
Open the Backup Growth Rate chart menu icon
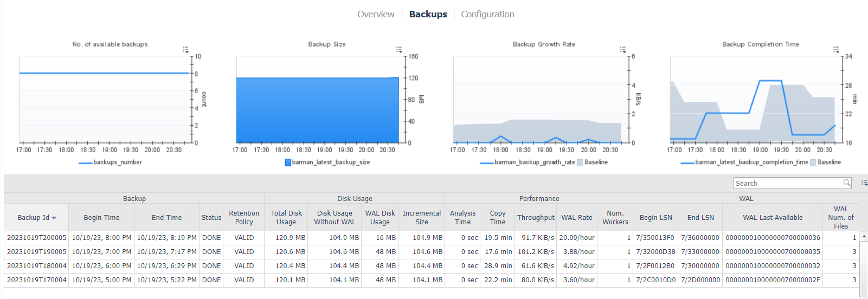622,49
